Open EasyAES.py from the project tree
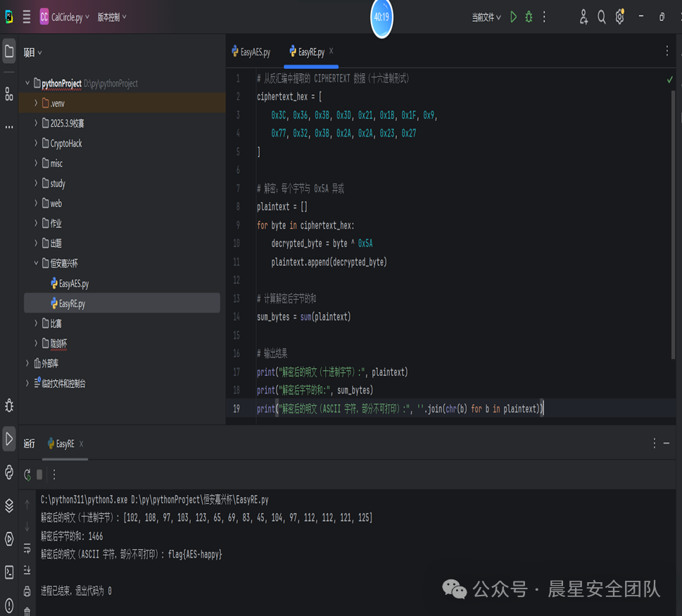 coord(73,284)
